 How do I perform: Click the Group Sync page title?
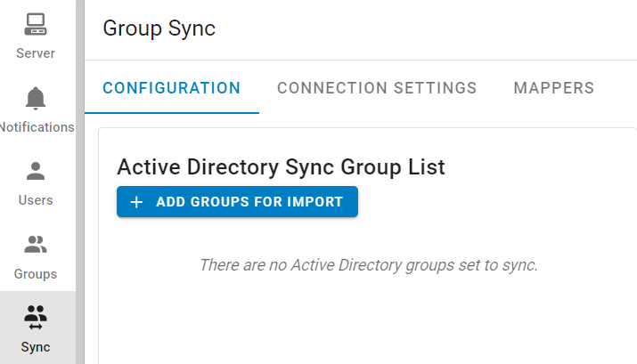point(159,28)
